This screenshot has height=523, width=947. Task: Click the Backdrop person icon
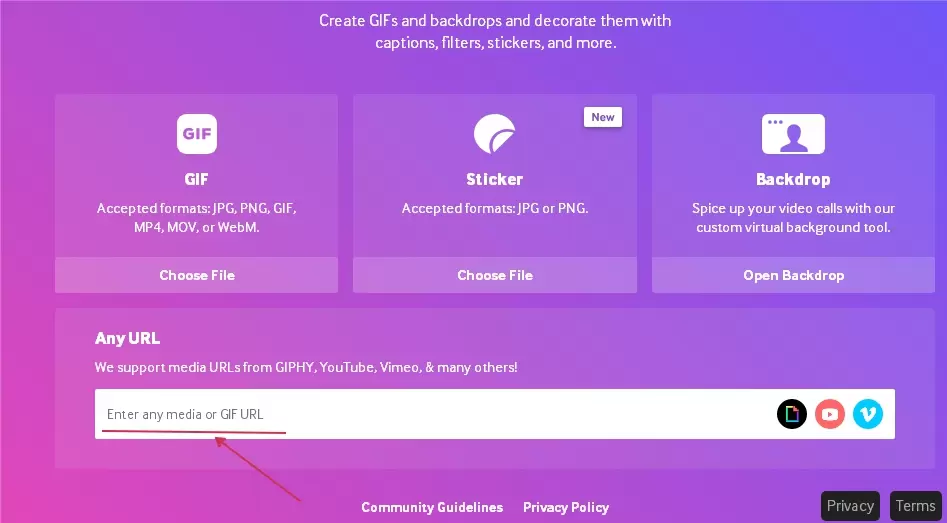click(x=793, y=134)
